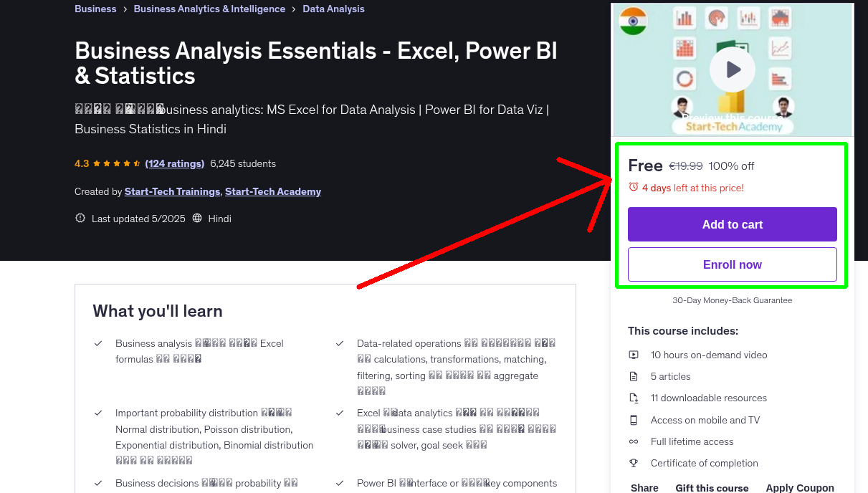868x493 pixels.
Task: Click the lifetime access infinity icon
Action: click(634, 441)
